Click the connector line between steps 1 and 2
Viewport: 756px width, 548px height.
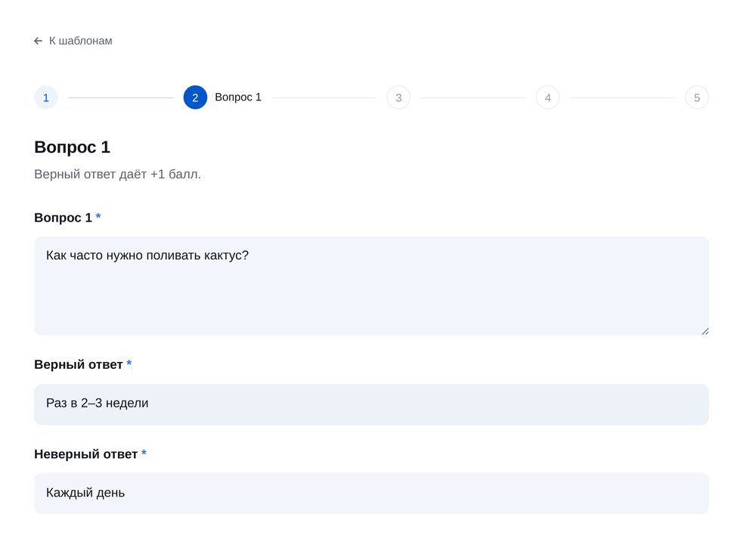(120, 98)
